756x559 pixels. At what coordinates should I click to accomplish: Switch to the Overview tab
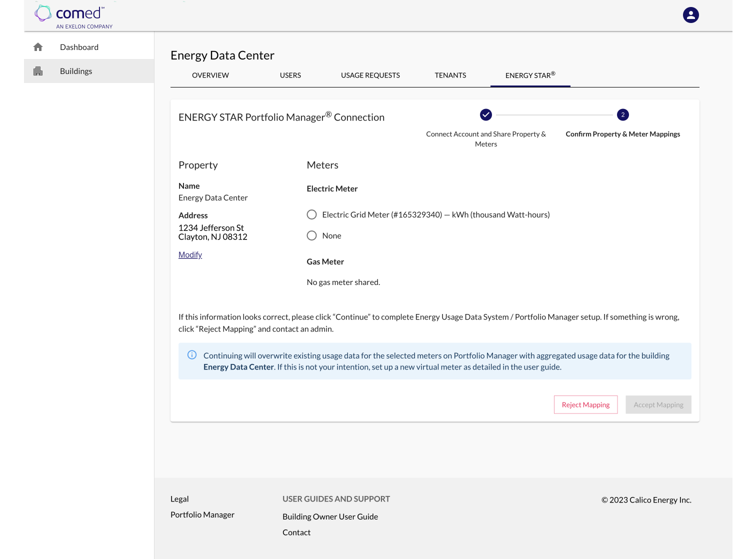click(x=210, y=75)
